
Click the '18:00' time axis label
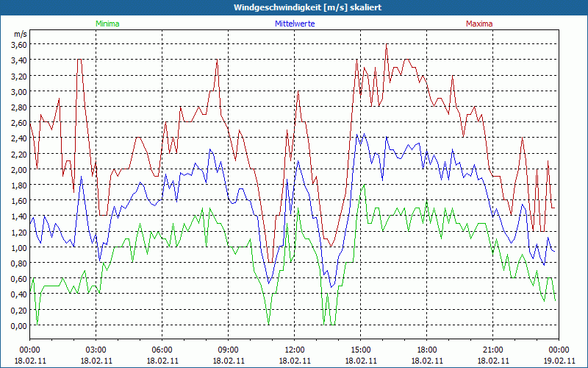pos(427,350)
